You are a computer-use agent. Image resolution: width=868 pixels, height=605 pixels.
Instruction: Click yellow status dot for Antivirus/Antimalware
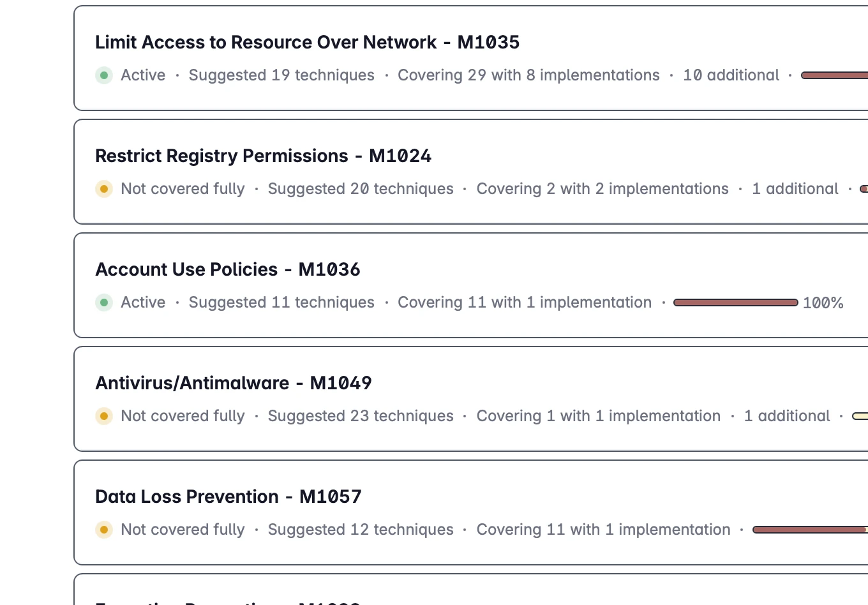pos(104,416)
